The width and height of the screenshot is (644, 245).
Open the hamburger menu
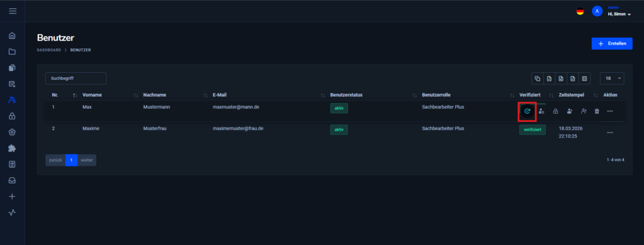click(x=13, y=11)
